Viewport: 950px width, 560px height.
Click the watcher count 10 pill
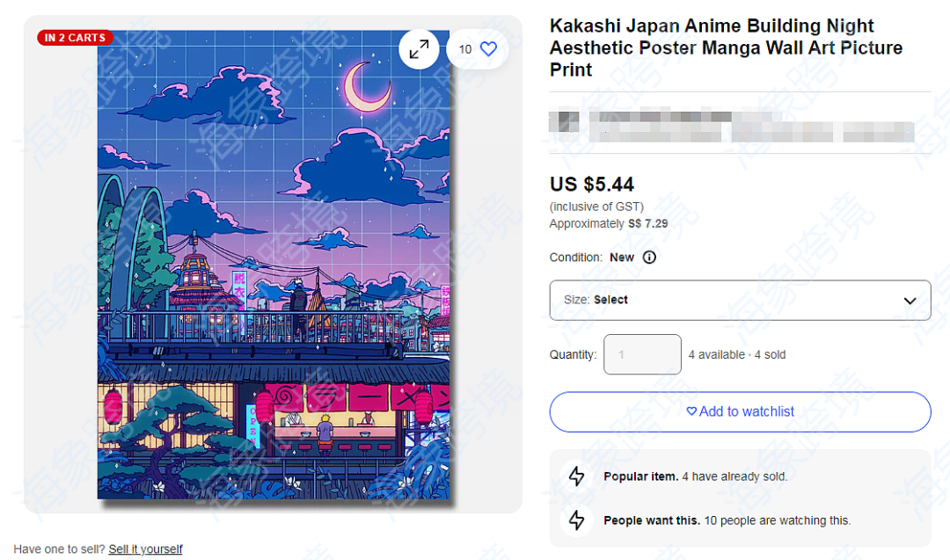(477, 49)
